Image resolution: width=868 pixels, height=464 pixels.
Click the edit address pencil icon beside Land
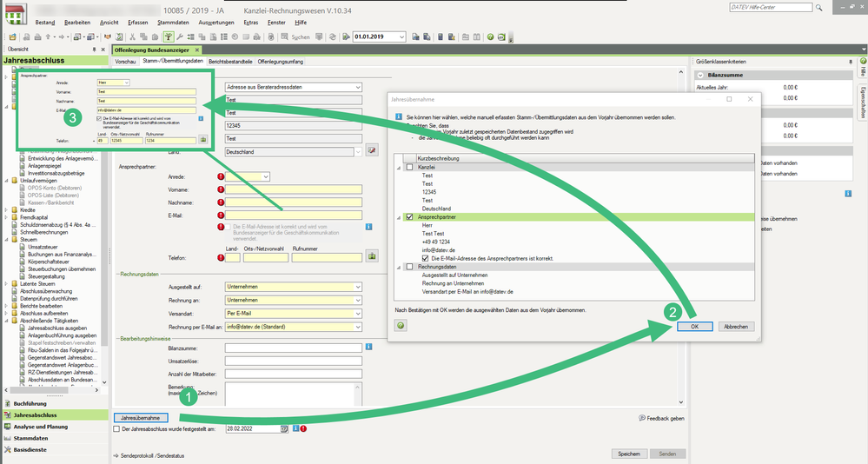coord(372,150)
